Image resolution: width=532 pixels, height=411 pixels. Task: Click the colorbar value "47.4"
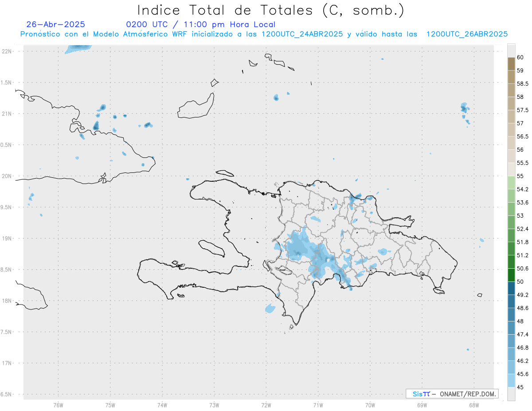pos(523,334)
